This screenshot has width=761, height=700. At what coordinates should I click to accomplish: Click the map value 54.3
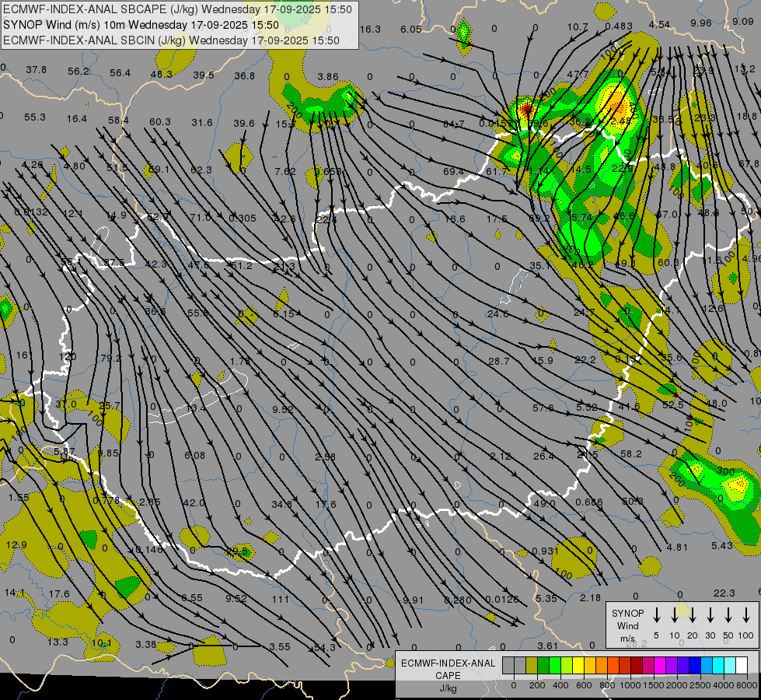[325, 648]
